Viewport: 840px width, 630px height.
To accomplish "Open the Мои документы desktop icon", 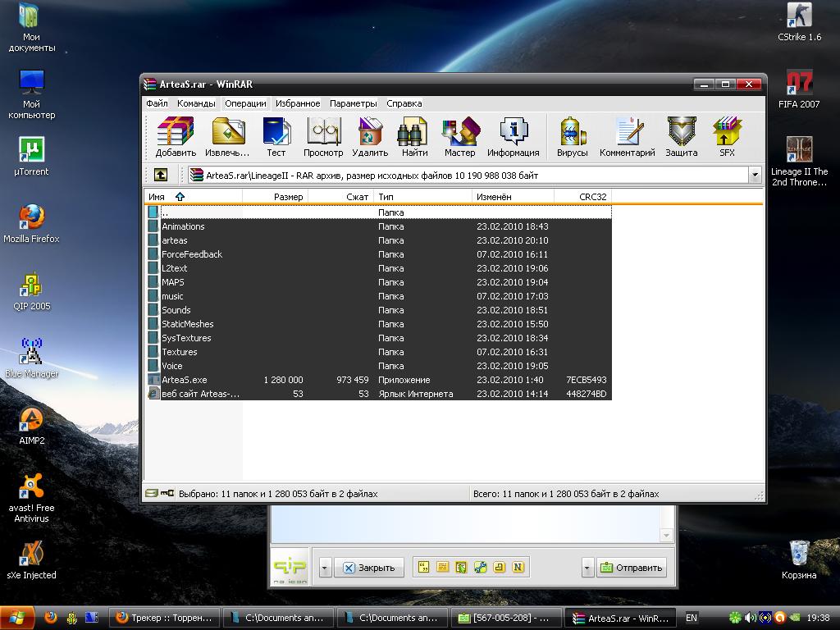I will (x=31, y=28).
